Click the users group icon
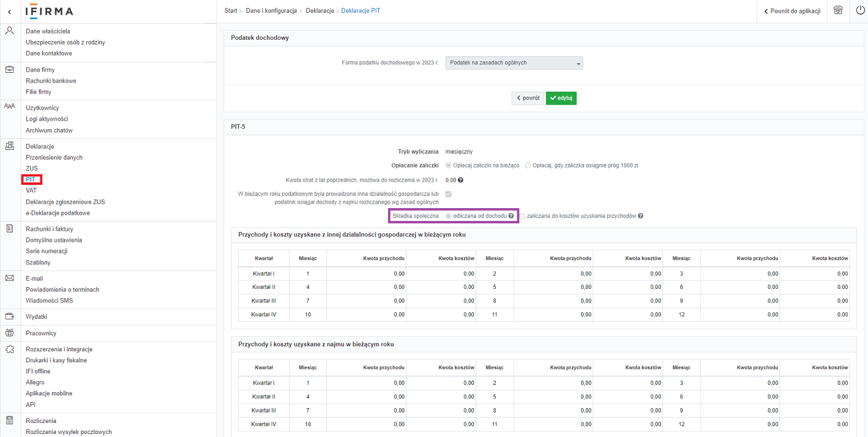868x437 pixels. point(9,106)
